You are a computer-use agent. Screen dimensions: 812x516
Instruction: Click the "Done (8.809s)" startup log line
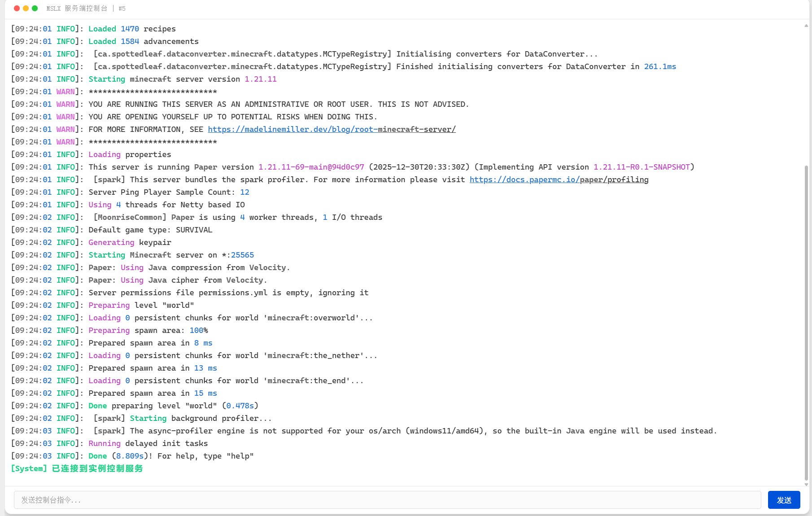coord(170,456)
